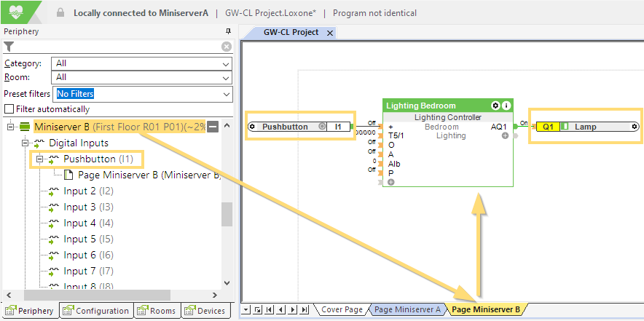Click the gear icon on Lamp output
The width and height of the screenshot is (644, 321).
tap(635, 127)
